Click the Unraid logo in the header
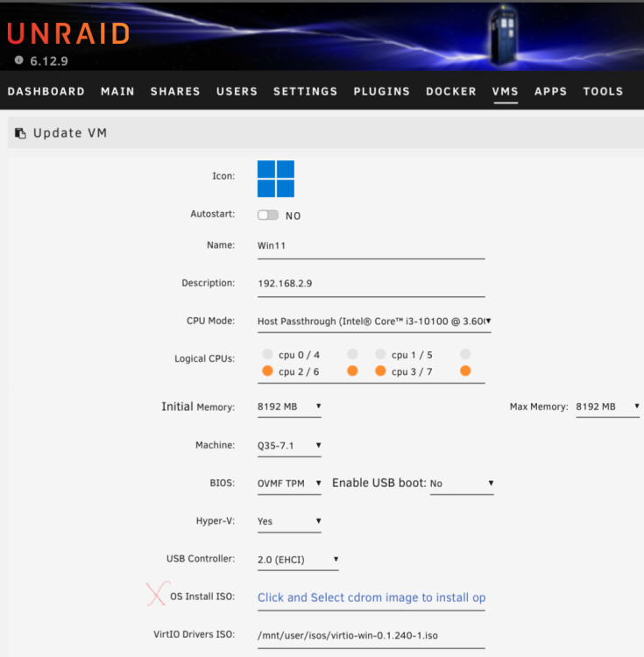The width and height of the screenshot is (644, 657). point(68,33)
